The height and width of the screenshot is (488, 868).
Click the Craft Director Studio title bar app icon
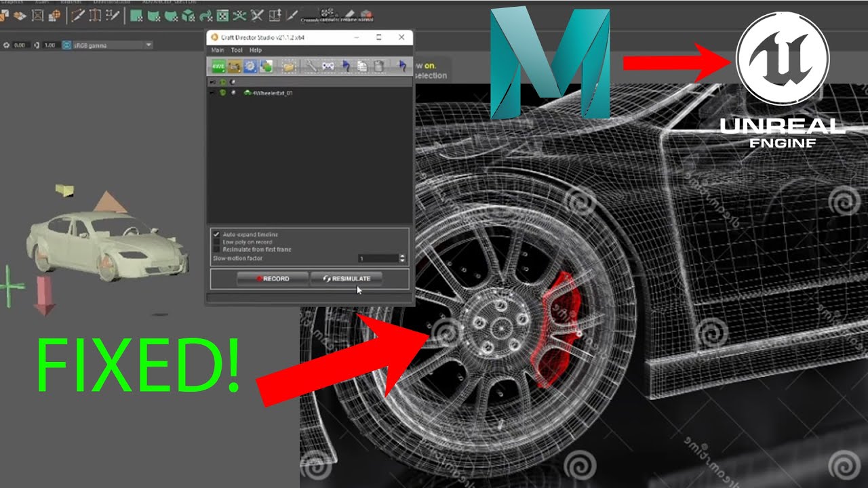point(214,37)
